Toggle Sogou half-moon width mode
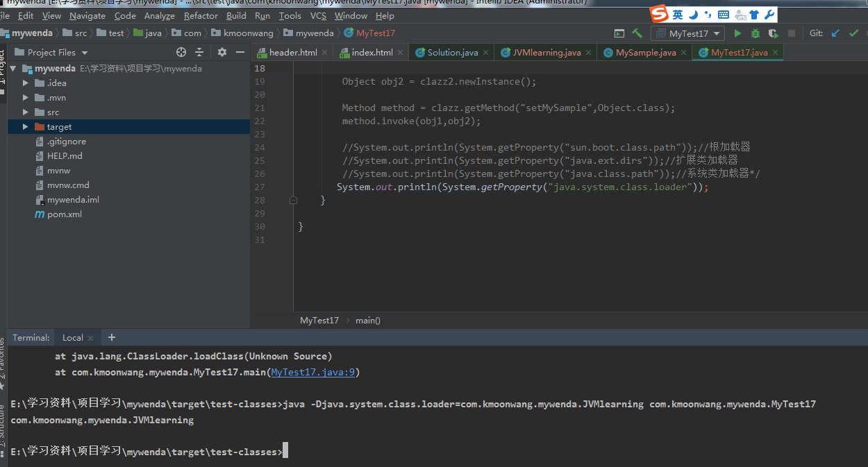The image size is (868, 467). click(x=693, y=15)
